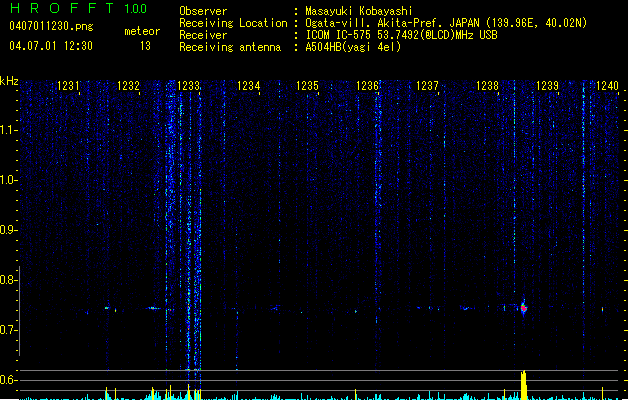Click the meteor count label
The image size is (629, 400).
click(x=142, y=31)
